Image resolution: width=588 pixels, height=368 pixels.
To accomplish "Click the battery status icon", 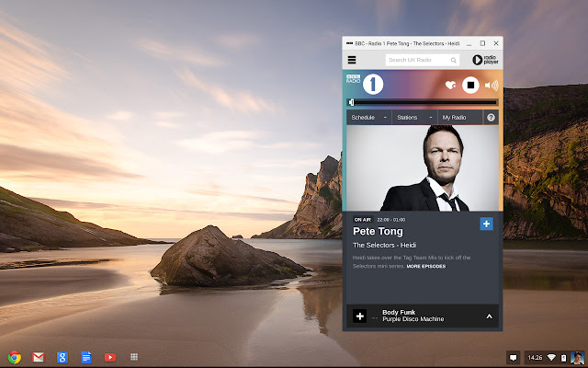I will [563, 358].
